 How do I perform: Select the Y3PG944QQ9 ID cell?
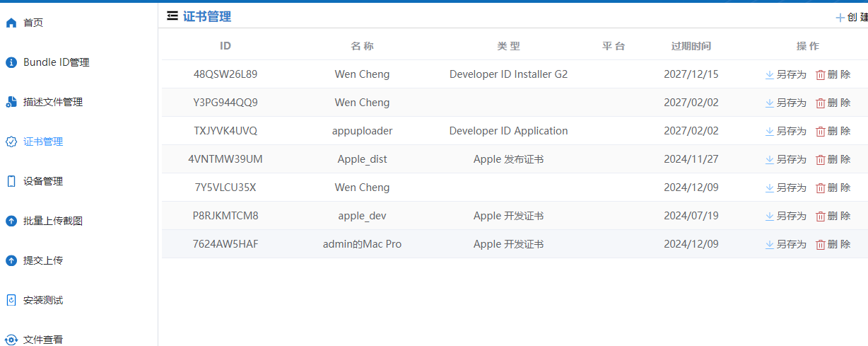(225, 103)
